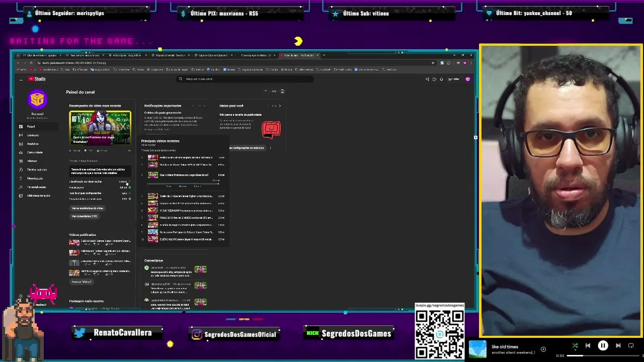
Task: Click the Ver comentários button
Action: coord(85,216)
